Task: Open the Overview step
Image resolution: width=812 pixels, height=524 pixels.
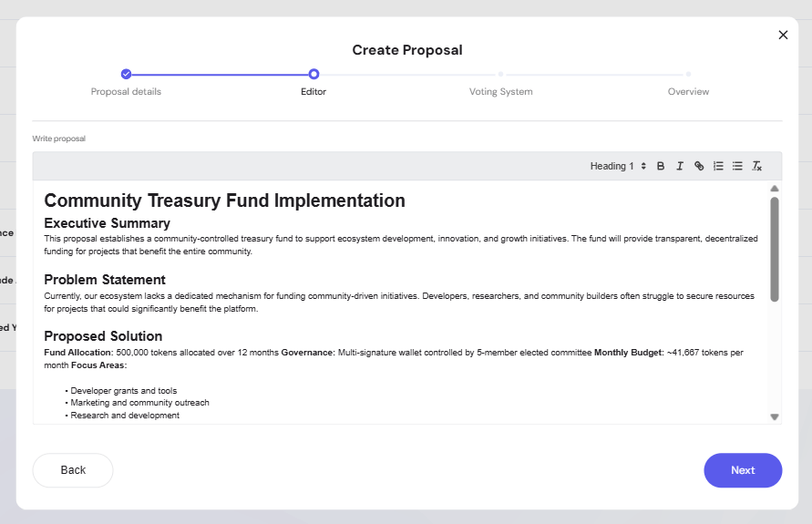Action: [688, 91]
